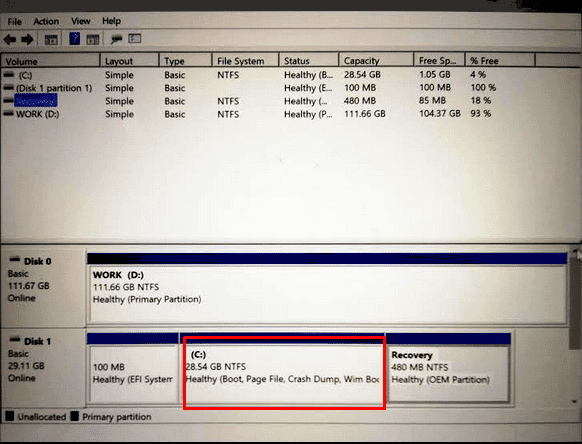Open the Action menu
582x444 pixels.
click(46, 21)
